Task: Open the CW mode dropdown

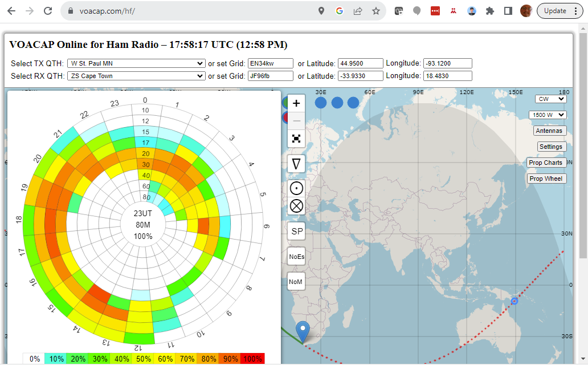Action: click(550, 99)
